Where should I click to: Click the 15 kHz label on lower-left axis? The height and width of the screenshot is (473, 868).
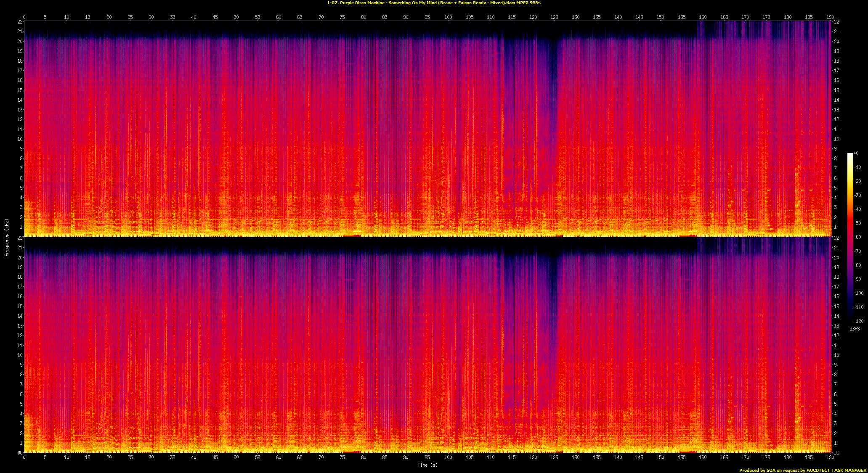19,306
